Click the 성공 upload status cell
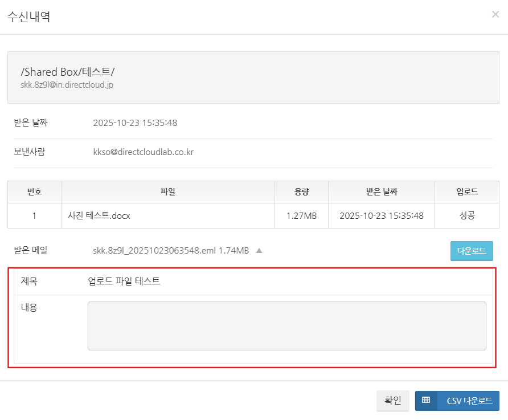This screenshot has width=508, height=420. pos(467,216)
